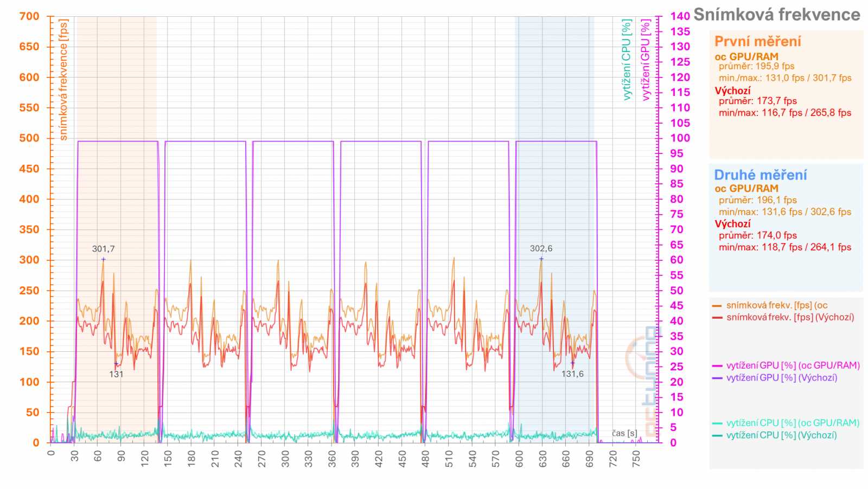This screenshot has height=489, width=868.
Task: Click axis title "vytížení GPU [%]"
Action: click(x=645, y=60)
